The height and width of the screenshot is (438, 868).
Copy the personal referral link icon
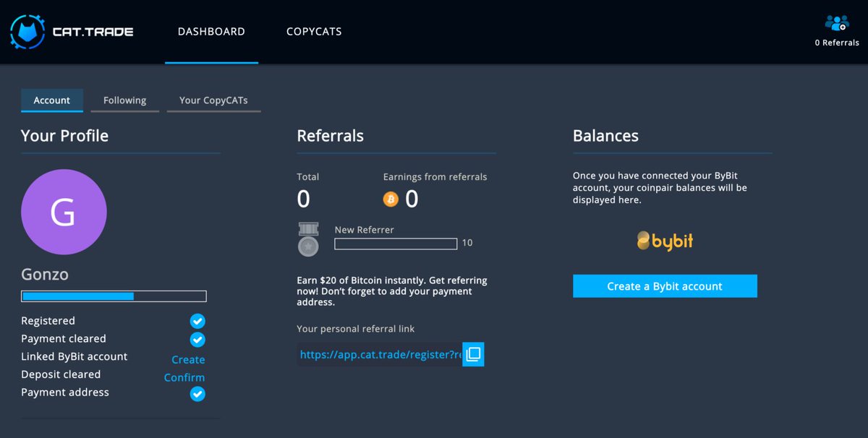[473, 354]
